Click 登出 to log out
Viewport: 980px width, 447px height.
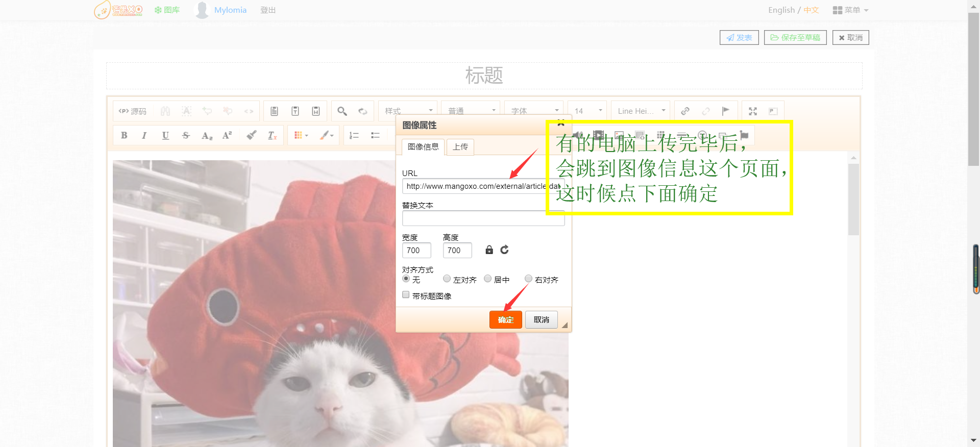click(268, 10)
